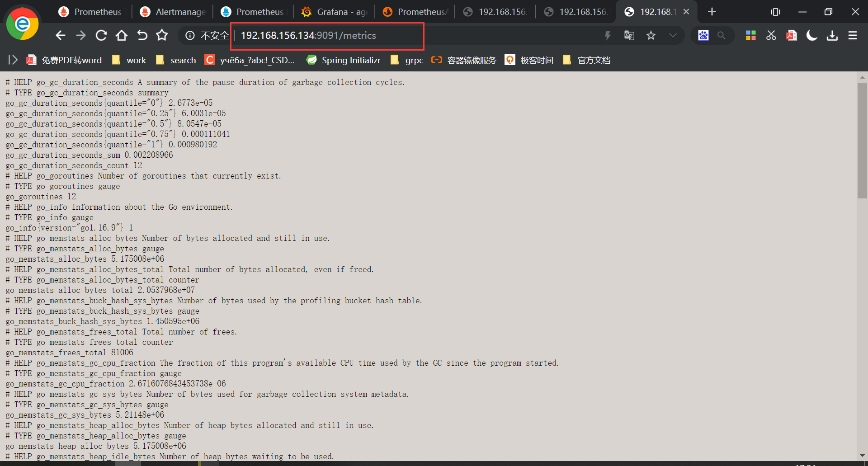Open the downloads manager
The height and width of the screenshot is (466, 868).
point(832,35)
